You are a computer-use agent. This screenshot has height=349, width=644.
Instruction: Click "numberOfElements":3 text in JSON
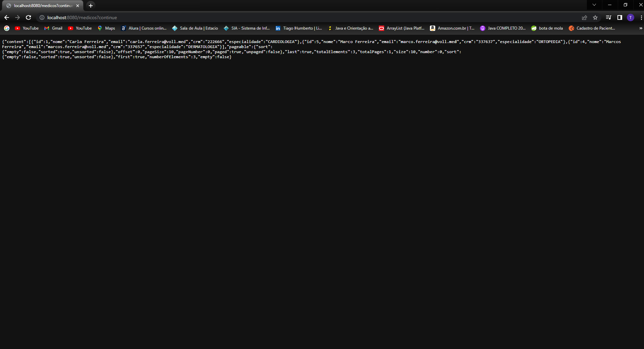(x=171, y=57)
